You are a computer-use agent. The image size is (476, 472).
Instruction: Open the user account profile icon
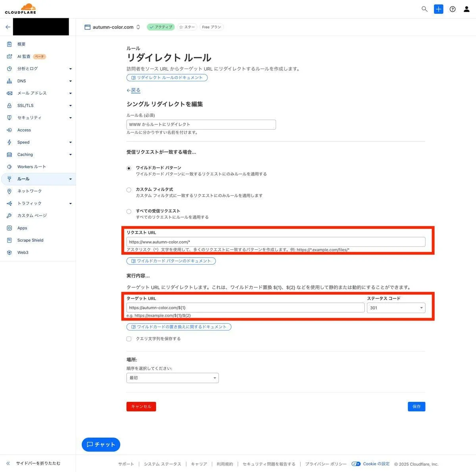[x=466, y=9]
